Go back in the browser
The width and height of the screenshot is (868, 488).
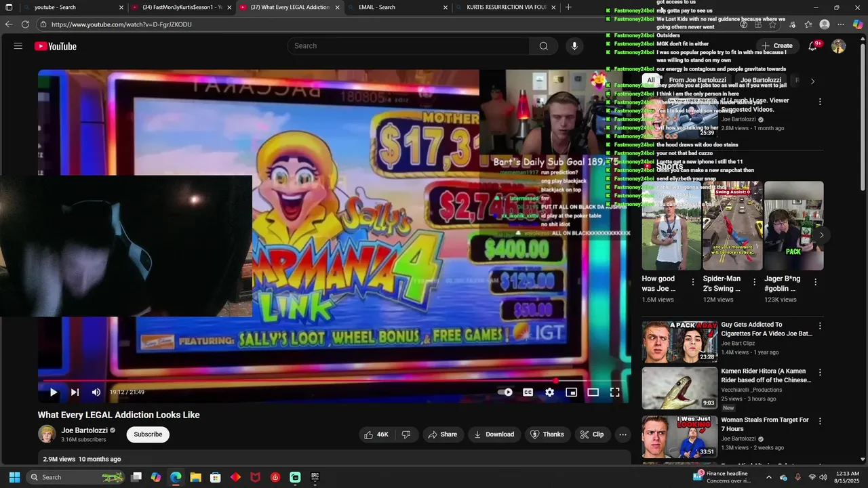click(9, 24)
